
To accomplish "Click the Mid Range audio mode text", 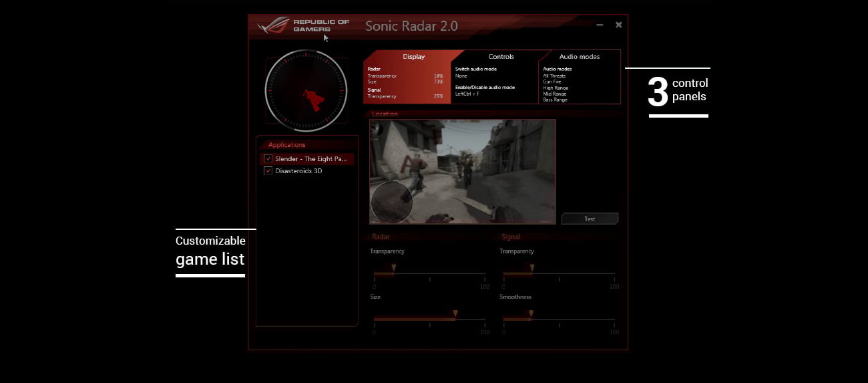I will (x=555, y=94).
